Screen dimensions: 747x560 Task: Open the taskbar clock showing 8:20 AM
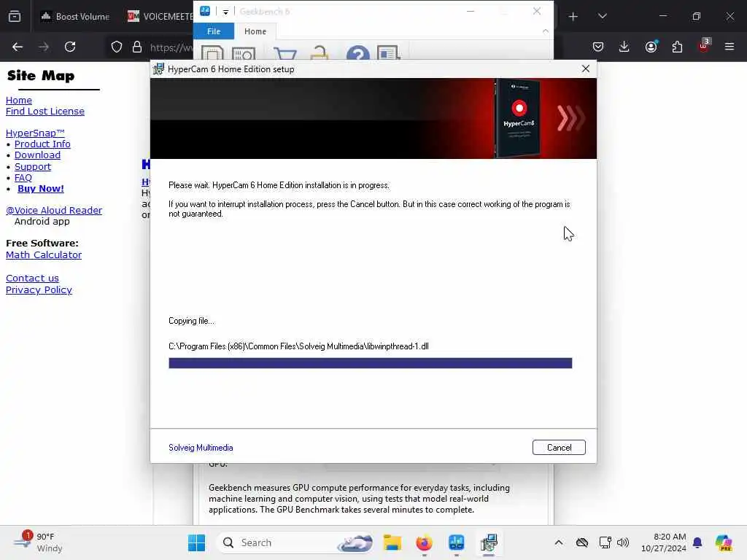[664, 542]
